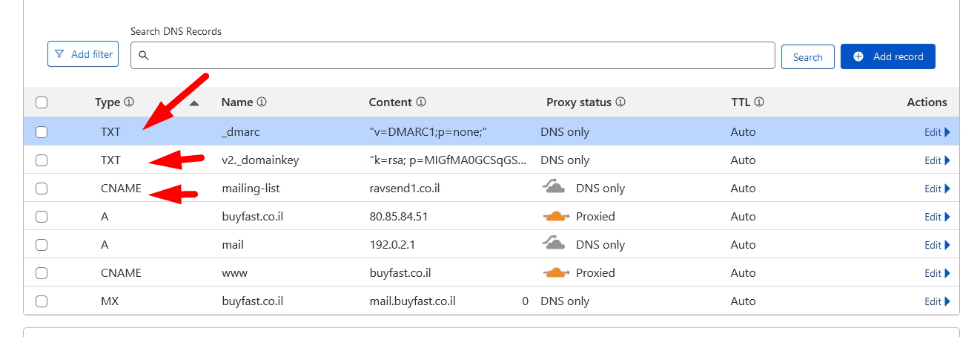Click gray DNS-only cloud icon for mailing-list record
The image size is (980, 337).
554,188
